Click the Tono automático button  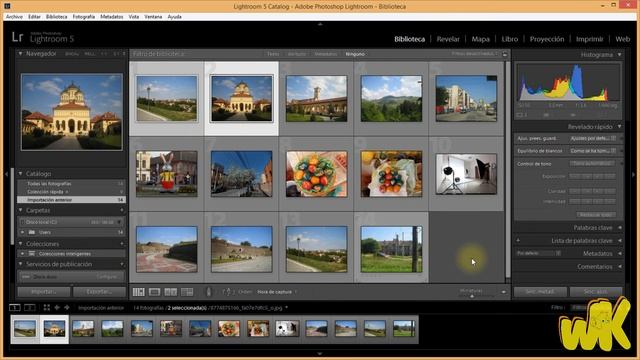tap(592, 163)
